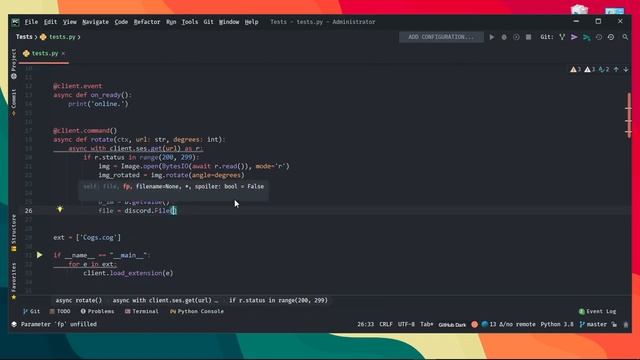Open the Python Console tool window
Image resolution: width=640 pixels, height=360 pixels.
click(197, 311)
